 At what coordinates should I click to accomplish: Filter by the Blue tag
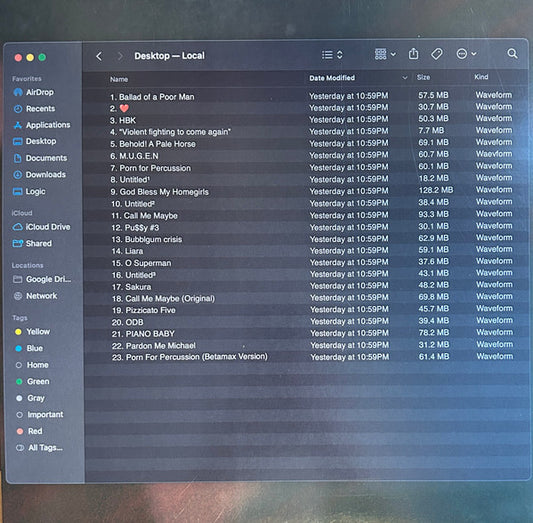pyautogui.click(x=29, y=348)
